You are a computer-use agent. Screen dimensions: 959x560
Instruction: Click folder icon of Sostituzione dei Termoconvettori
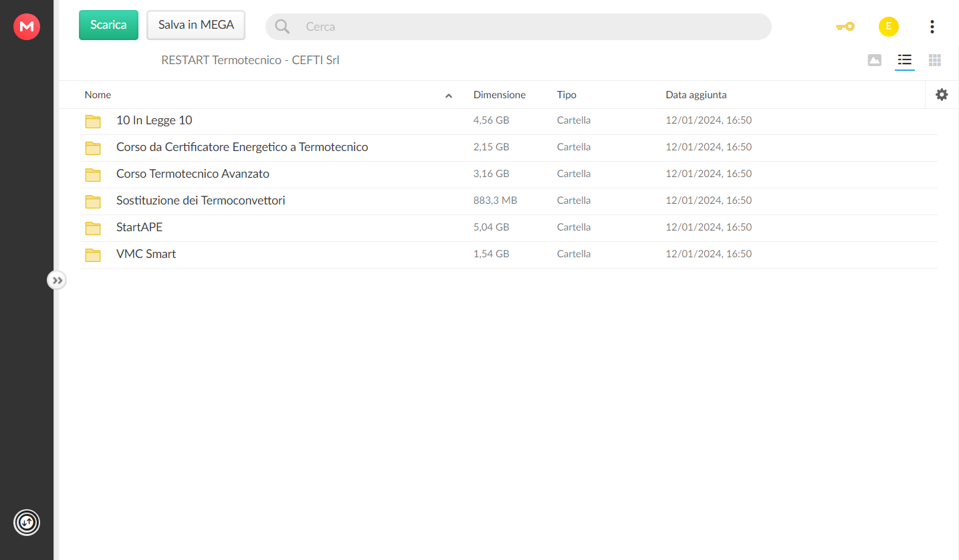93,201
